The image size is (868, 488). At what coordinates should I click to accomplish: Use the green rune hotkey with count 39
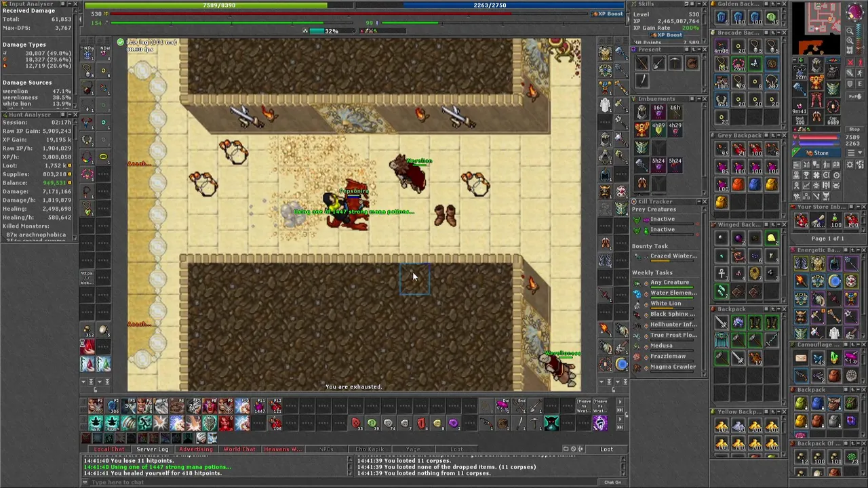pyautogui.click(x=372, y=424)
